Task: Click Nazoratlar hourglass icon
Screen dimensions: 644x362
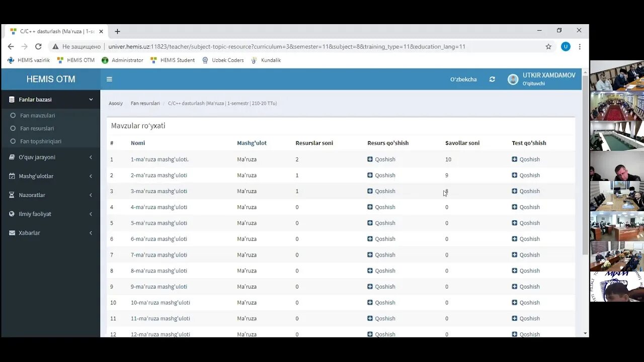Action: coord(12,195)
